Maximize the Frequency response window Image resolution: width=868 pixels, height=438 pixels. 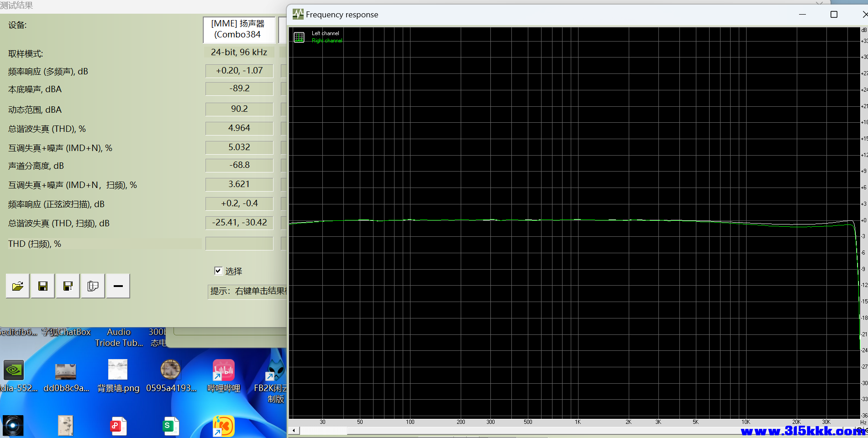834,15
